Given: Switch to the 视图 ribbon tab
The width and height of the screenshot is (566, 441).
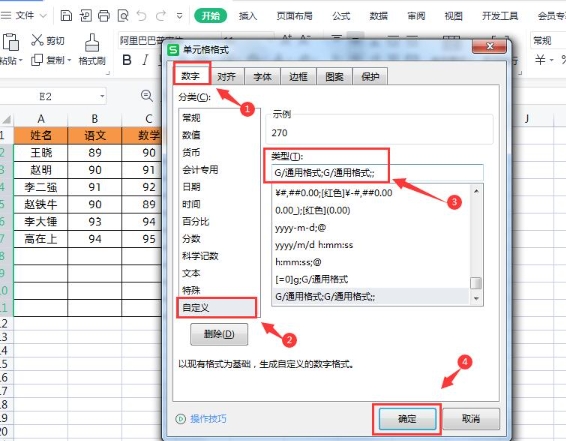Looking at the screenshot, I should (453, 16).
